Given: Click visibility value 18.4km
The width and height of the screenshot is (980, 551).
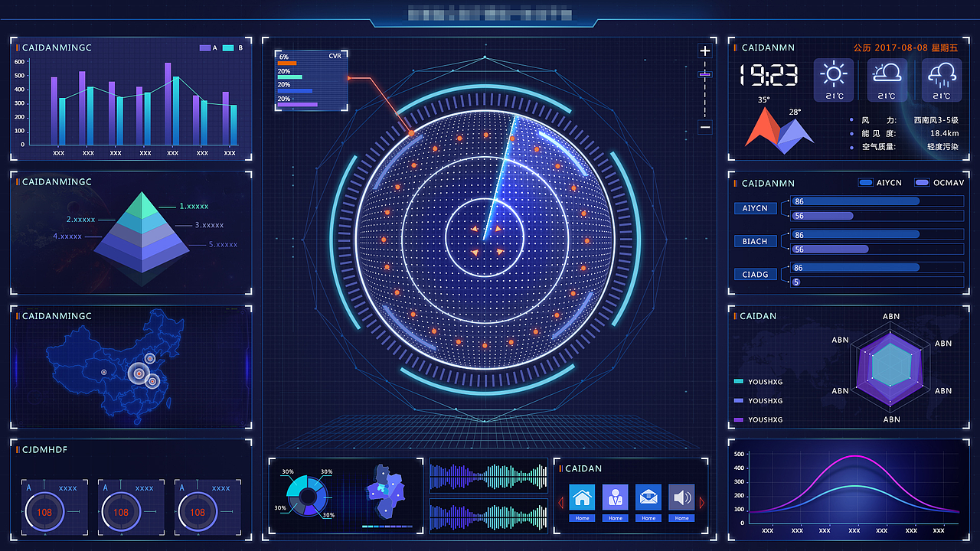Looking at the screenshot, I should (944, 133).
